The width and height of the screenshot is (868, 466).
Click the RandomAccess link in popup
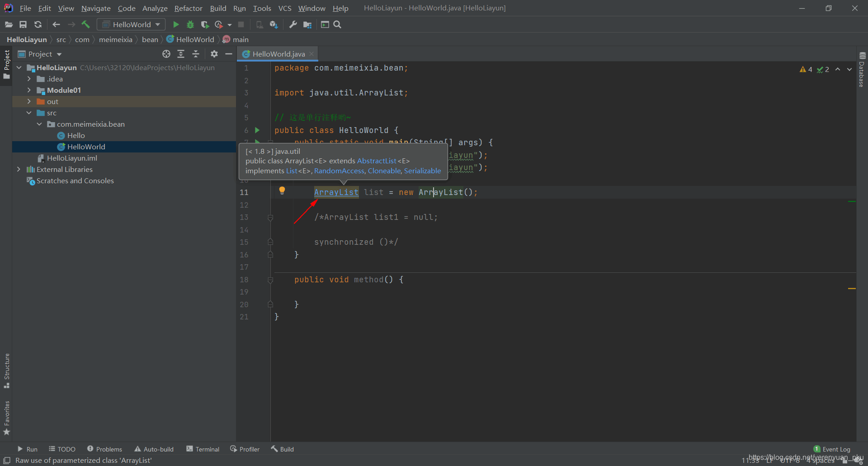tap(339, 171)
